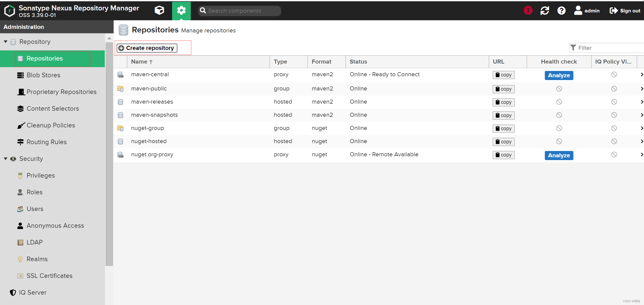Collapse the Security tree section
The width and height of the screenshot is (644, 305).
6,159
